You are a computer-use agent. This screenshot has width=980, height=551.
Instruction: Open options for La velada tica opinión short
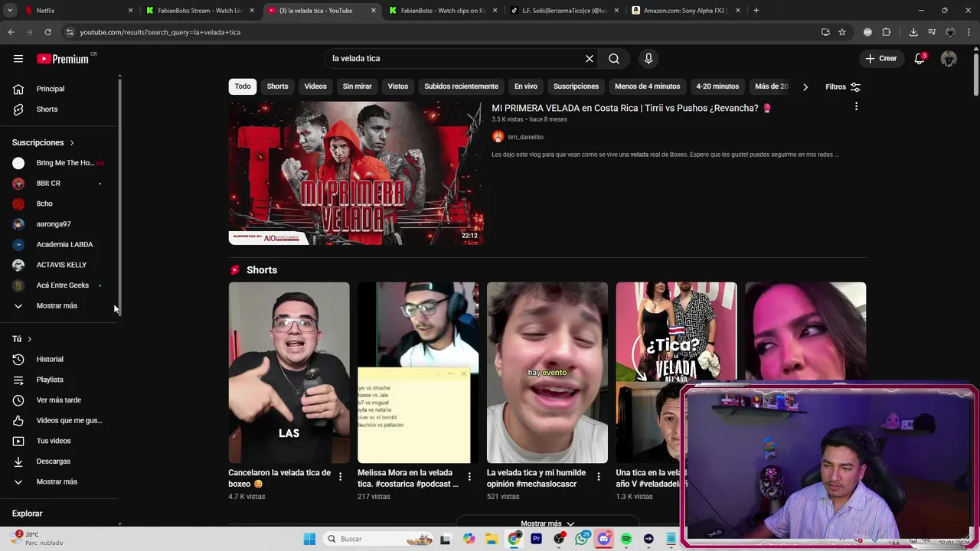point(598,476)
